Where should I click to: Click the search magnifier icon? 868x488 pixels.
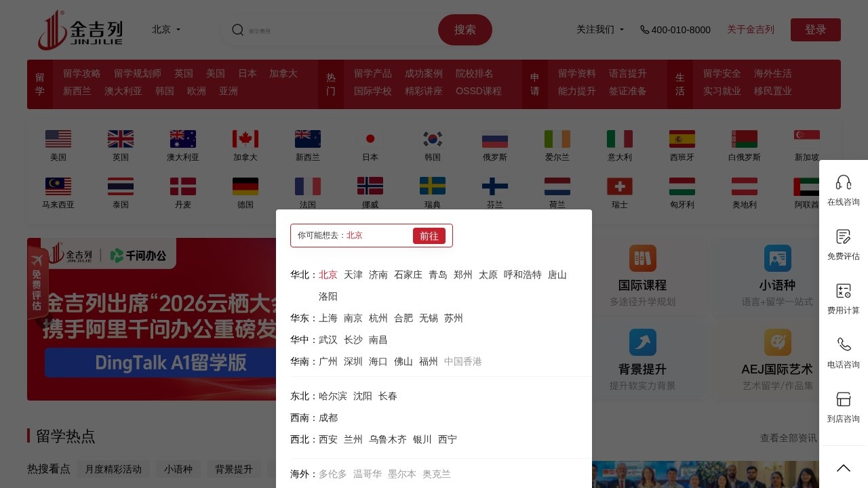click(x=237, y=30)
